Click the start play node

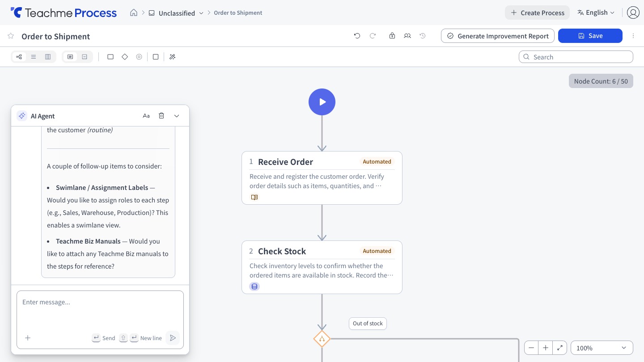pyautogui.click(x=322, y=102)
